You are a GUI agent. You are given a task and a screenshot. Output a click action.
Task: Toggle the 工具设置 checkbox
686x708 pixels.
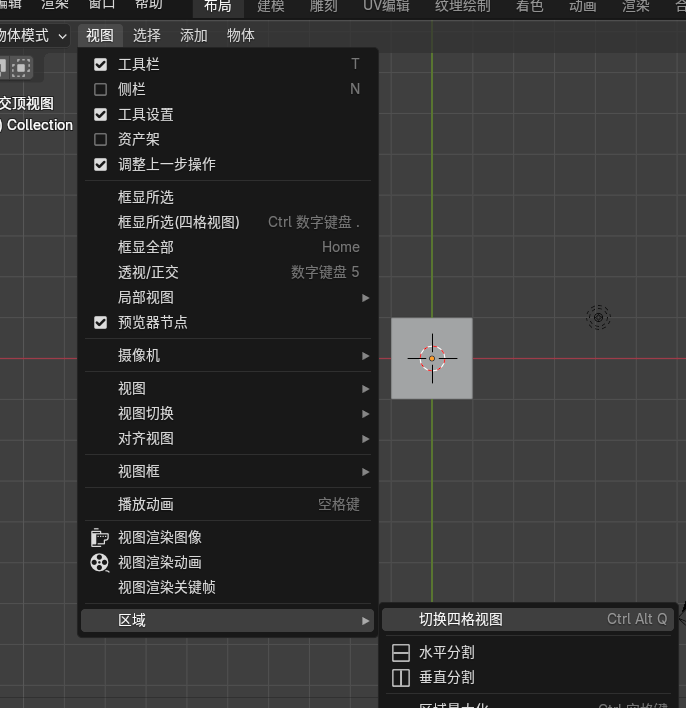click(x=100, y=115)
